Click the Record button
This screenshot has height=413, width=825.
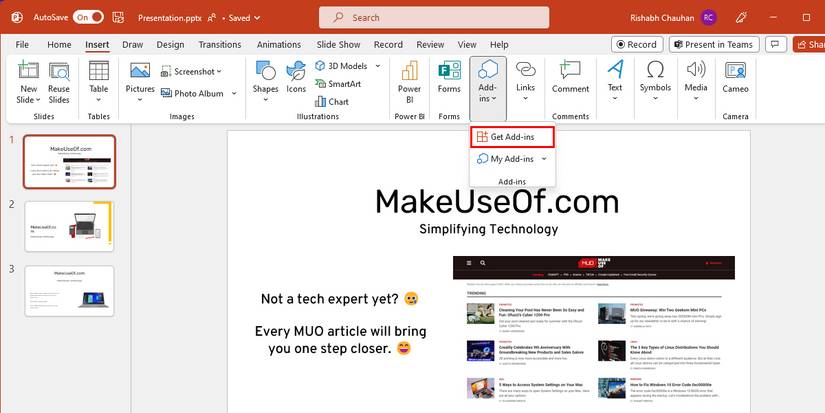pyautogui.click(x=637, y=45)
